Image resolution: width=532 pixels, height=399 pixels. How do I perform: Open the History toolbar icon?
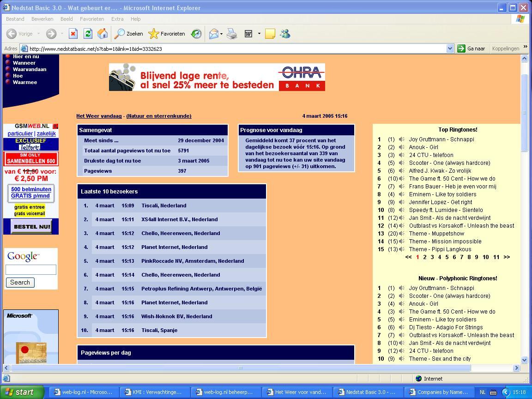pos(196,34)
